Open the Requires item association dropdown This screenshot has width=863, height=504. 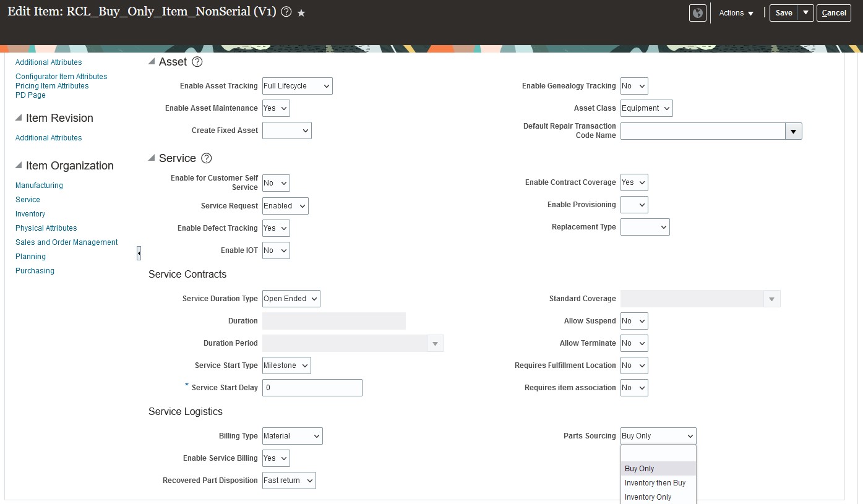[634, 388]
